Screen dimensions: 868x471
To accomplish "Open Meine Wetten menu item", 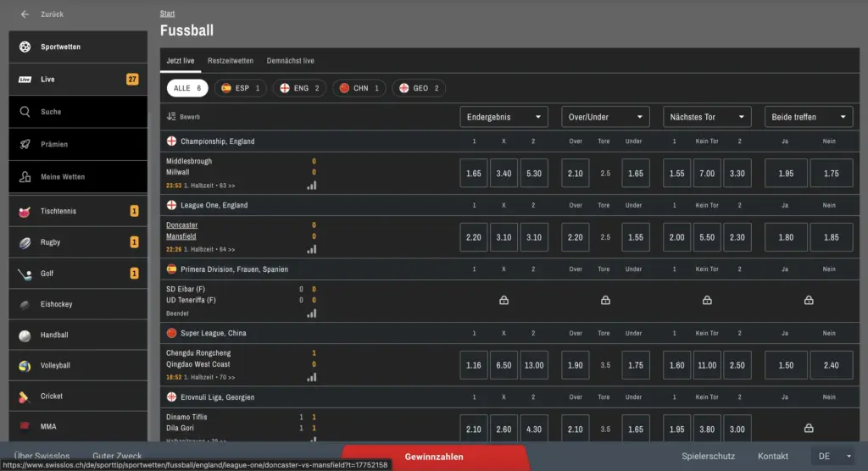I will point(78,177).
